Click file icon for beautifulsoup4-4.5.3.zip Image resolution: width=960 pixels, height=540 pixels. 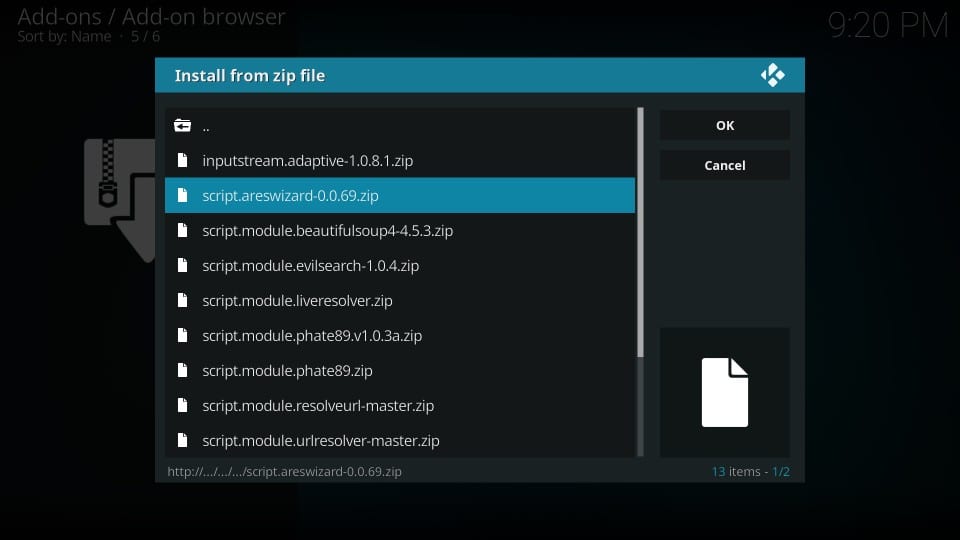182,230
